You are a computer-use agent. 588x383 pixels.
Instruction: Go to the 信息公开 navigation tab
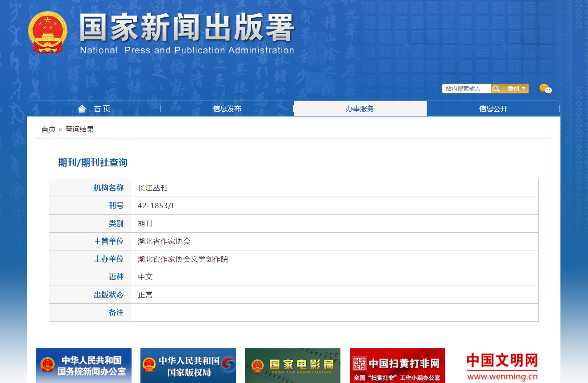coord(493,109)
